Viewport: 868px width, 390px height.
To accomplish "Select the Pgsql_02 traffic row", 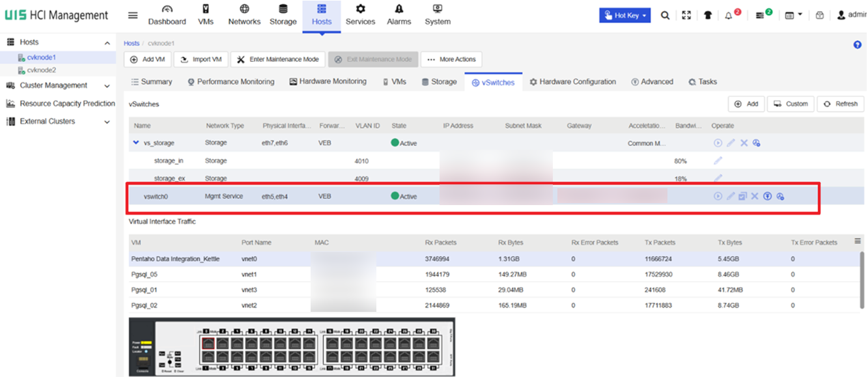I will coord(494,305).
